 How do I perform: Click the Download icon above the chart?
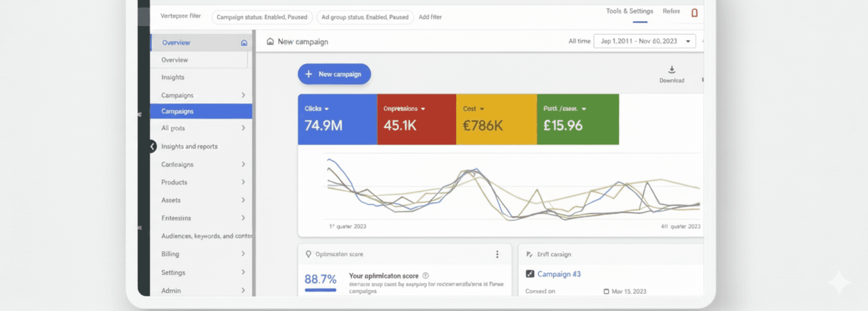click(671, 70)
